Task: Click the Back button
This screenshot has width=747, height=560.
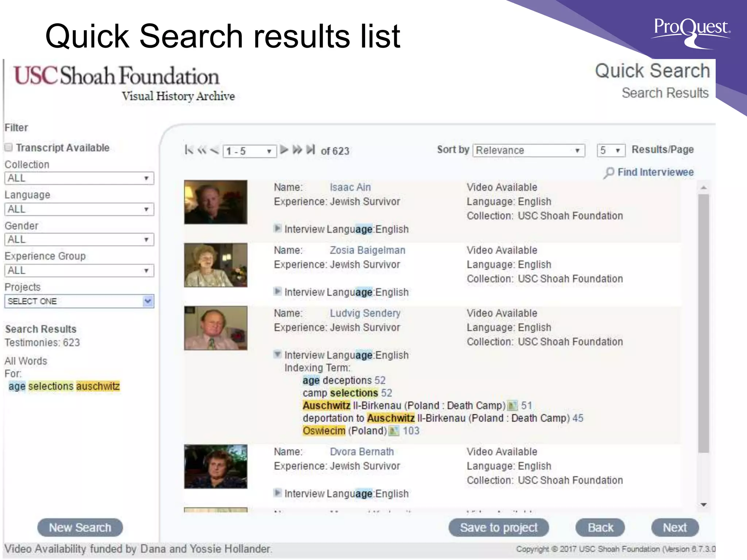Action: tap(600, 528)
